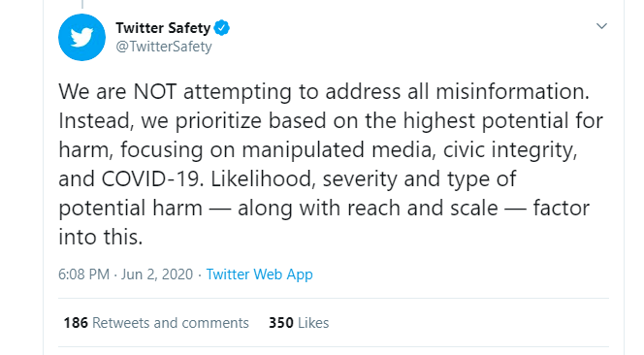The height and width of the screenshot is (355, 644).
Task: Open the Twitter bird profile avatar
Action: click(81, 38)
